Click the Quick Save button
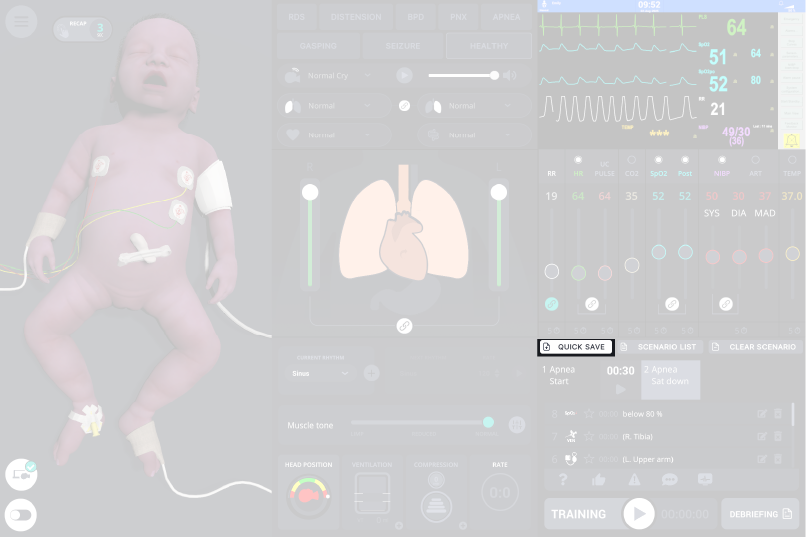Viewport: 806px width, 537px height. [x=576, y=347]
